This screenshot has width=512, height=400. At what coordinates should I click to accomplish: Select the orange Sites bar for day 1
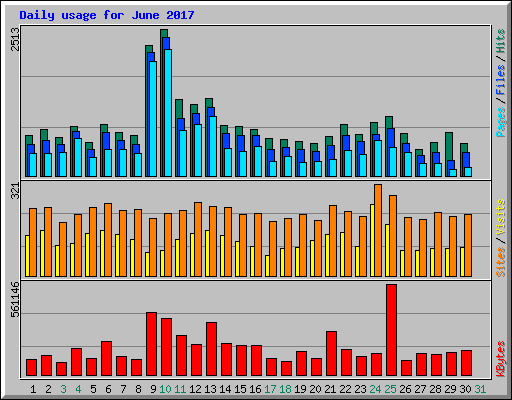click(33, 242)
